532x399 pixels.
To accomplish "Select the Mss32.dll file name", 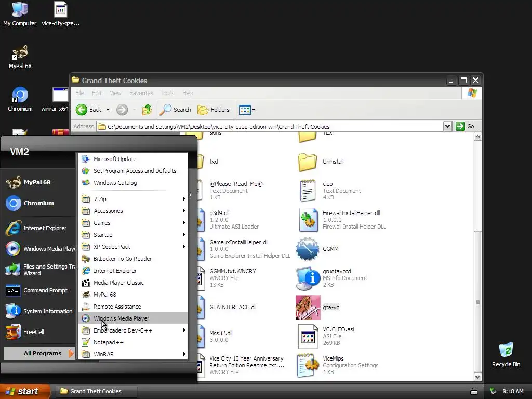I will [221, 333].
